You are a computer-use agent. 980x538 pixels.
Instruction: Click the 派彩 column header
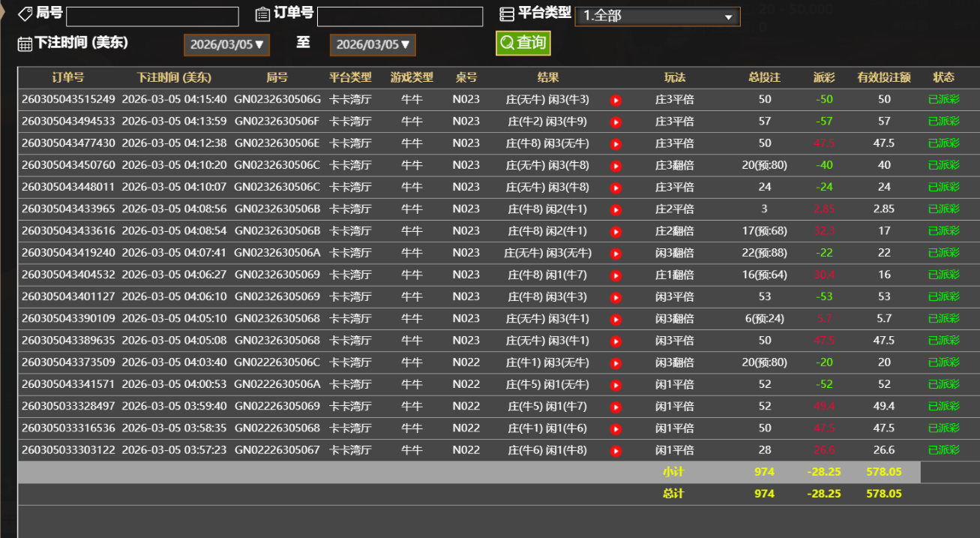click(824, 77)
